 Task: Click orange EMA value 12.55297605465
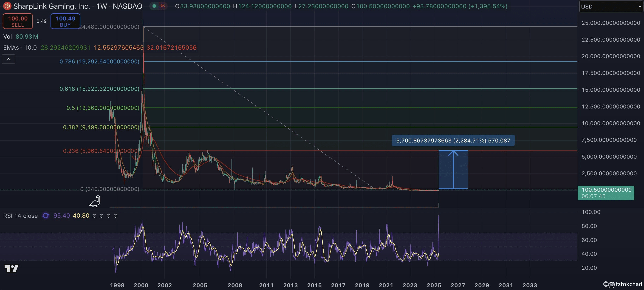tap(119, 48)
